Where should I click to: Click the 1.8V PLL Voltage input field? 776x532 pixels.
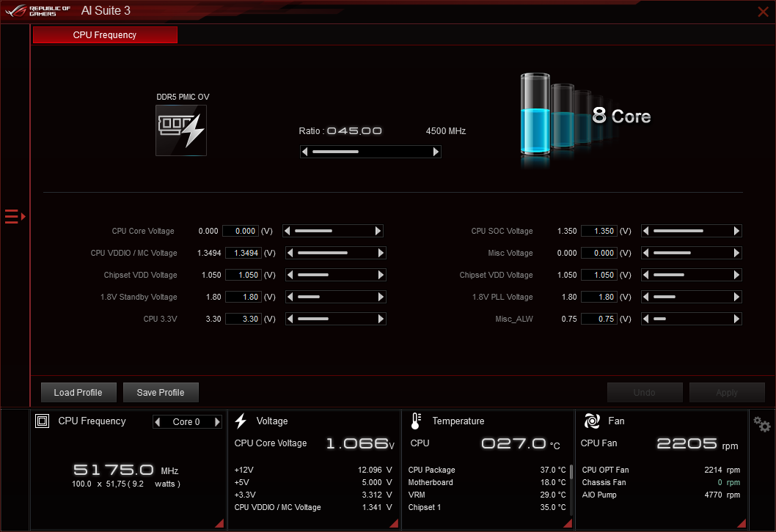click(x=599, y=298)
